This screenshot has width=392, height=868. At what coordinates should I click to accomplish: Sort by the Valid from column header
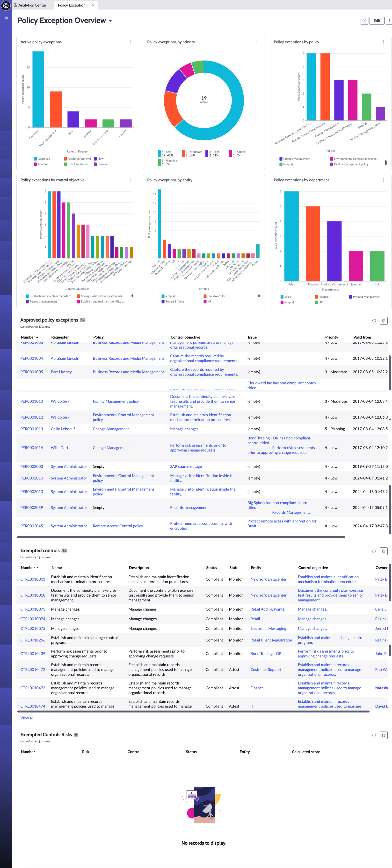(362, 337)
